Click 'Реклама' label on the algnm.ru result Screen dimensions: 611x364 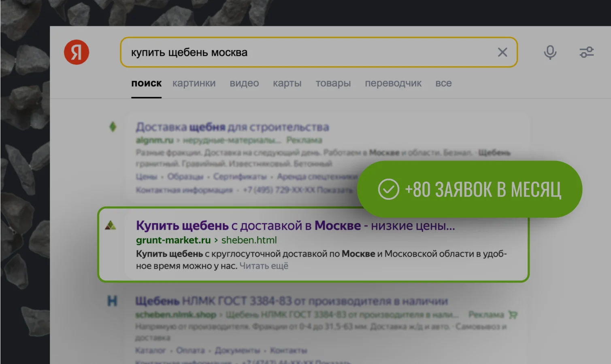(x=304, y=140)
